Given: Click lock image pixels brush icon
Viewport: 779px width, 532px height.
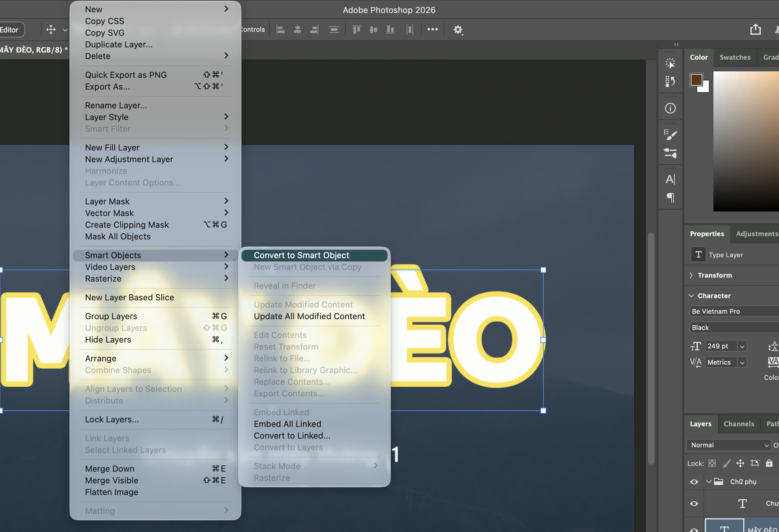Looking at the screenshot, I should [x=727, y=463].
